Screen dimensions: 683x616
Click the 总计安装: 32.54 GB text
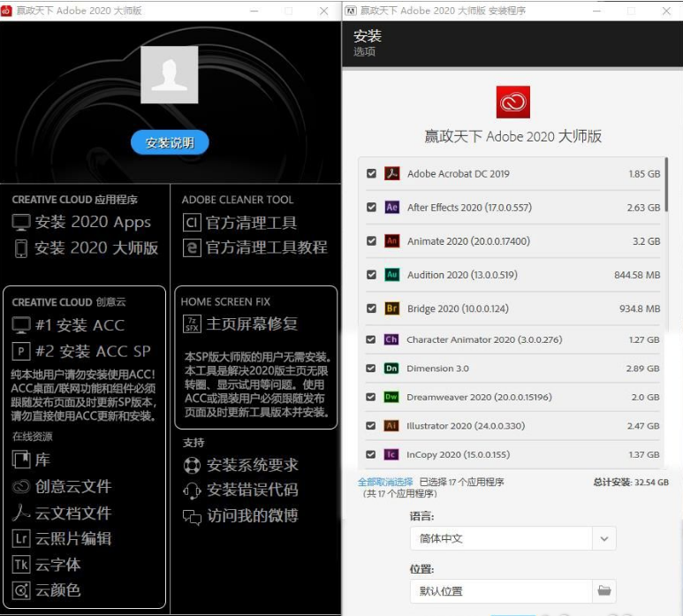631,482
